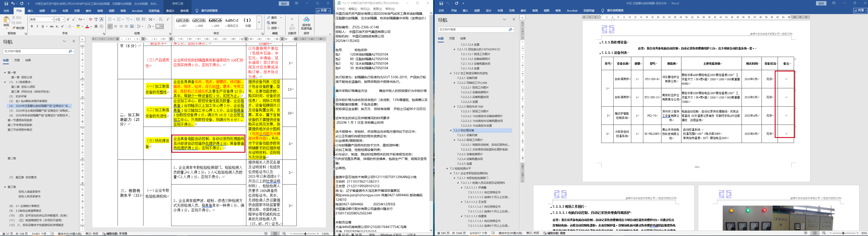Click Save icon in right Word window
This screenshot has height=236, width=868.
(x=441, y=3)
